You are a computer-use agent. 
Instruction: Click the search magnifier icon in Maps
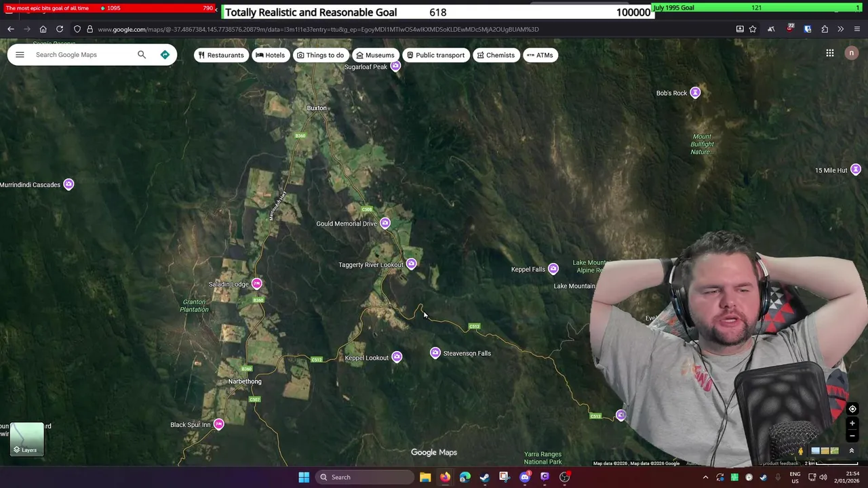click(142, 55)
